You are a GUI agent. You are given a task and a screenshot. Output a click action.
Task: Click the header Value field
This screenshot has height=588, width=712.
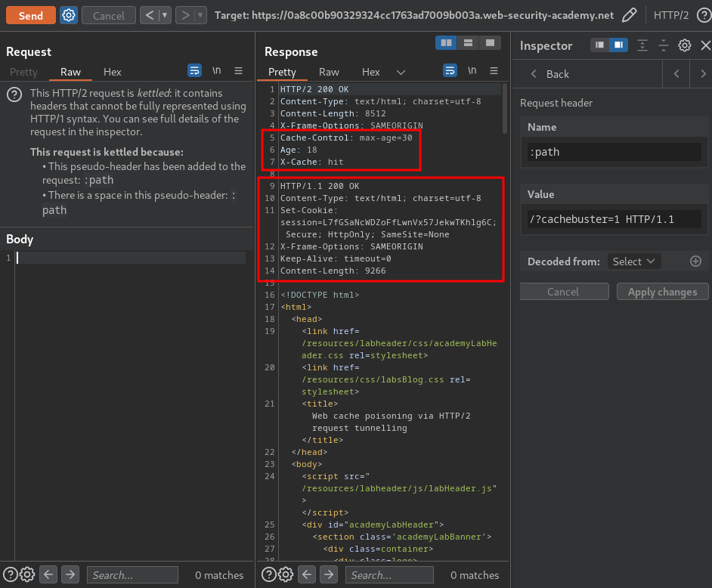pyautogui.click(x=614, y=219)
